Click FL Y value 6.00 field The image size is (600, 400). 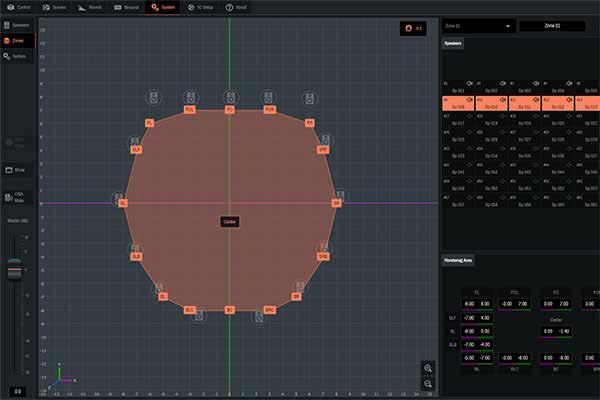click(485, 304)
